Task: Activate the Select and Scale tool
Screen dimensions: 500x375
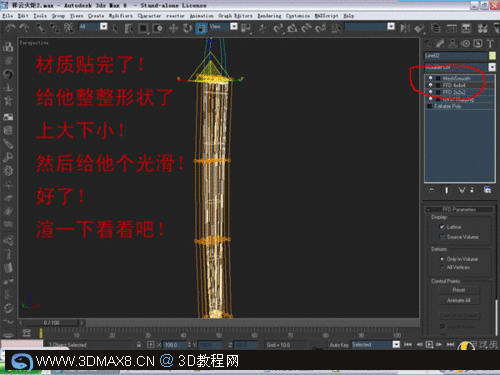Action: (201, 28)
